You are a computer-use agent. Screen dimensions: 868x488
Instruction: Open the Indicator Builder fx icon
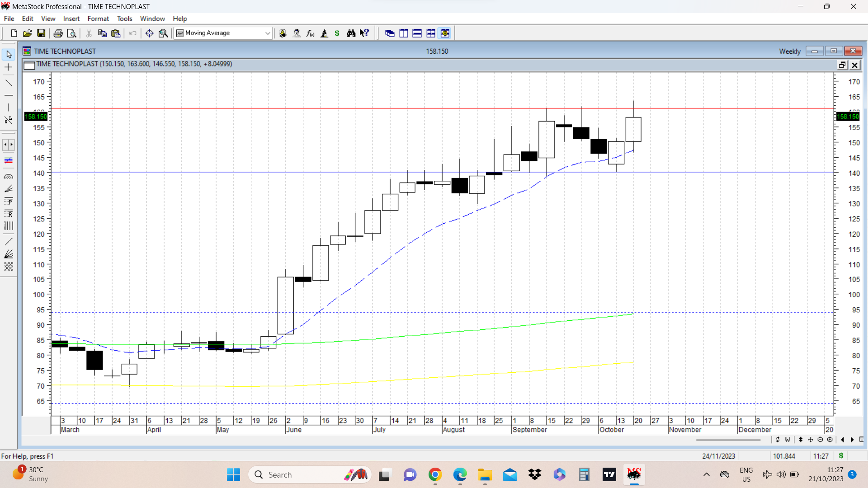[x=310, y=33]
